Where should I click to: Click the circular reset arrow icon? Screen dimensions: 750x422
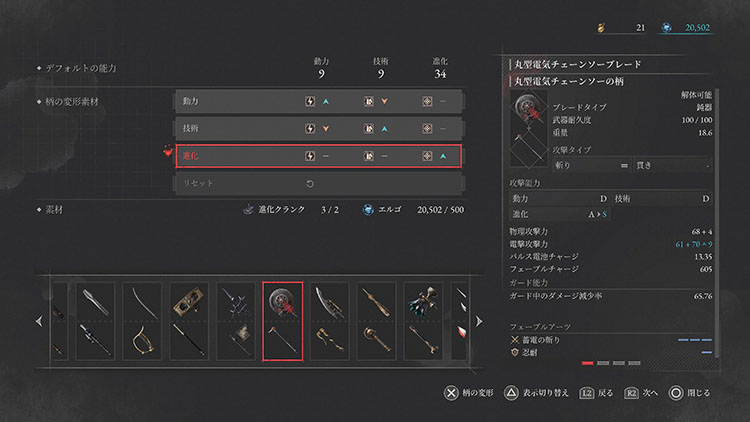coord(310,184)
